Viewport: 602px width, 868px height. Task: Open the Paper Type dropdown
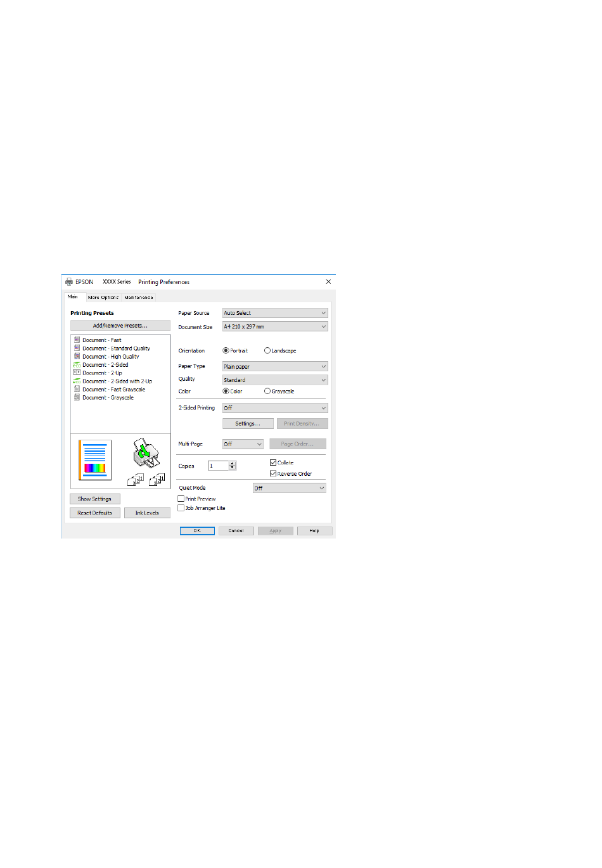point(275,366)
